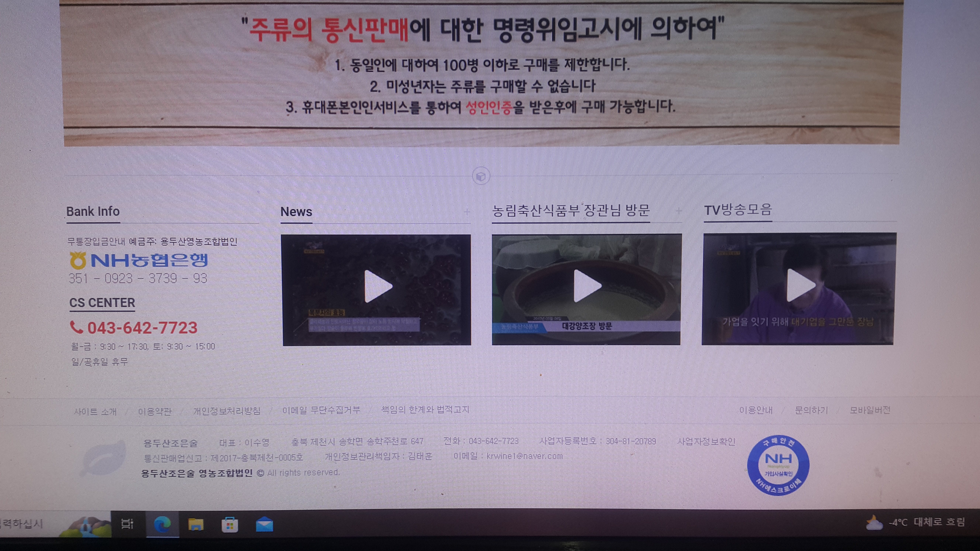Click the NH escrow verification badge
This screenshot has height=551, width=980.
point(778,465)
